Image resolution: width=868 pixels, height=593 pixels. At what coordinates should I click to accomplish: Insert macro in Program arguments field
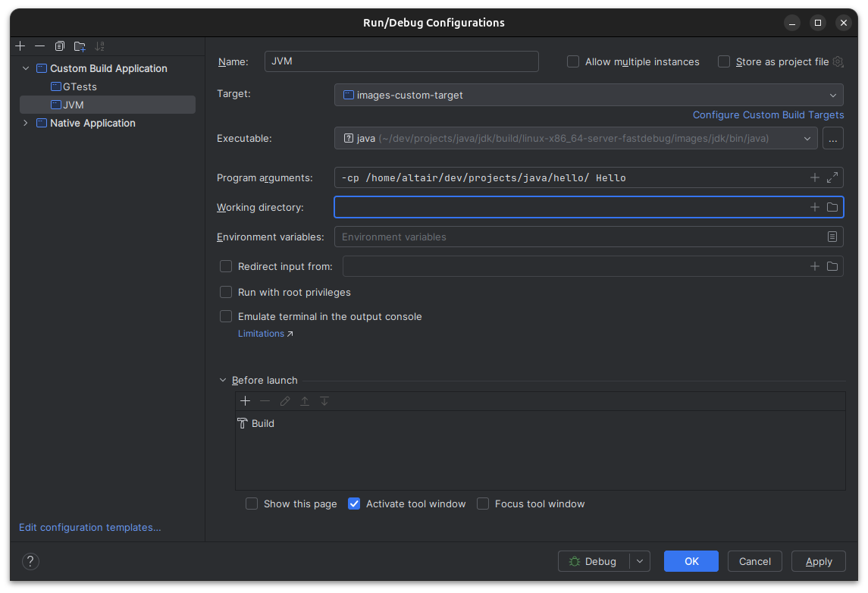814,177
